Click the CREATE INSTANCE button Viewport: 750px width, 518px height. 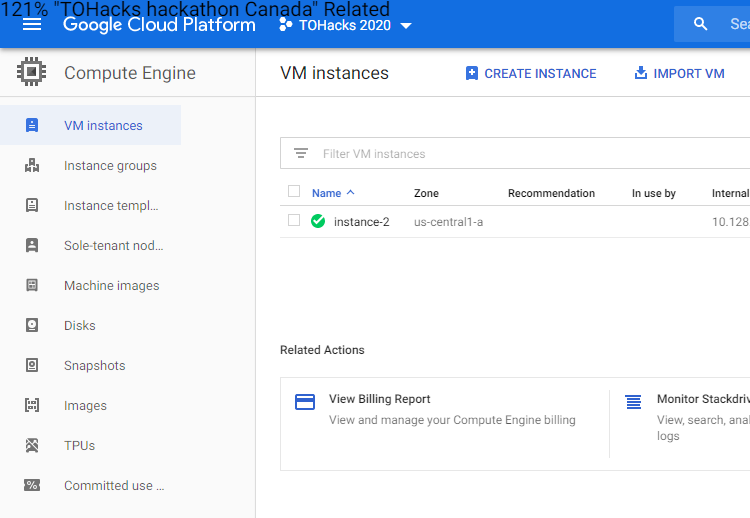click(x=531, y=73)
